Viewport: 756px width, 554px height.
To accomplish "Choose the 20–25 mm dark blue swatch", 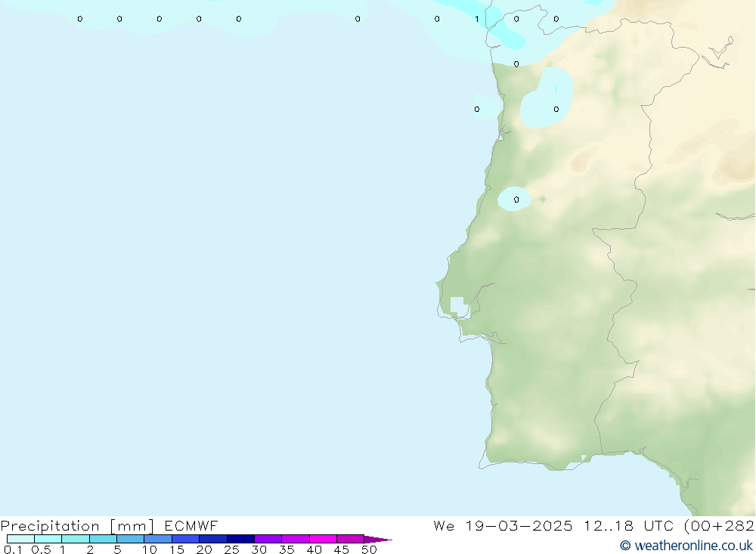I will coord(212,539).
